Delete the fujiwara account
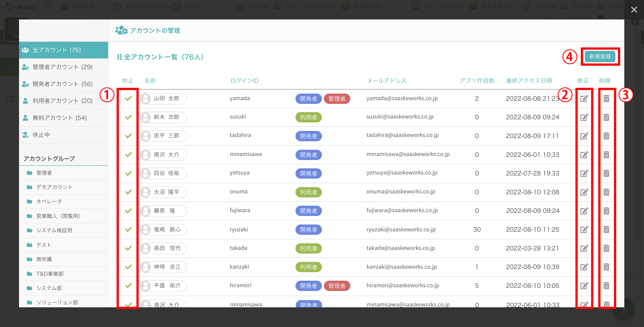644x327 pixels. 606,211
